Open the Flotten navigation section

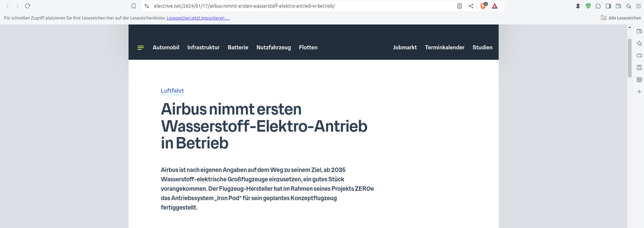308,48
